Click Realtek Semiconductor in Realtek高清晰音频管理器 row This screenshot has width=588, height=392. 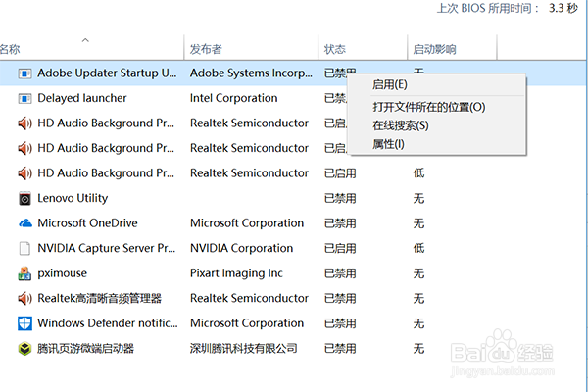[249, 299]
